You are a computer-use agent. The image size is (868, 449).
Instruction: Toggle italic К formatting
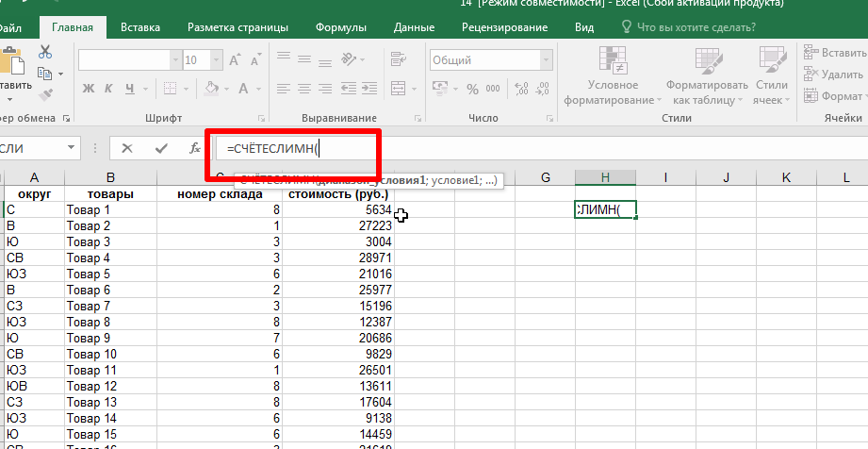(x=108, y=88)
